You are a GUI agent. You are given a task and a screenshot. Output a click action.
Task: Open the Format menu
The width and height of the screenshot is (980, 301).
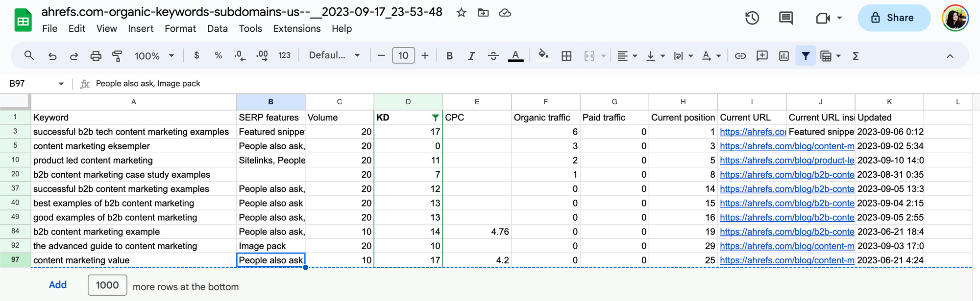tap(180, 28)
